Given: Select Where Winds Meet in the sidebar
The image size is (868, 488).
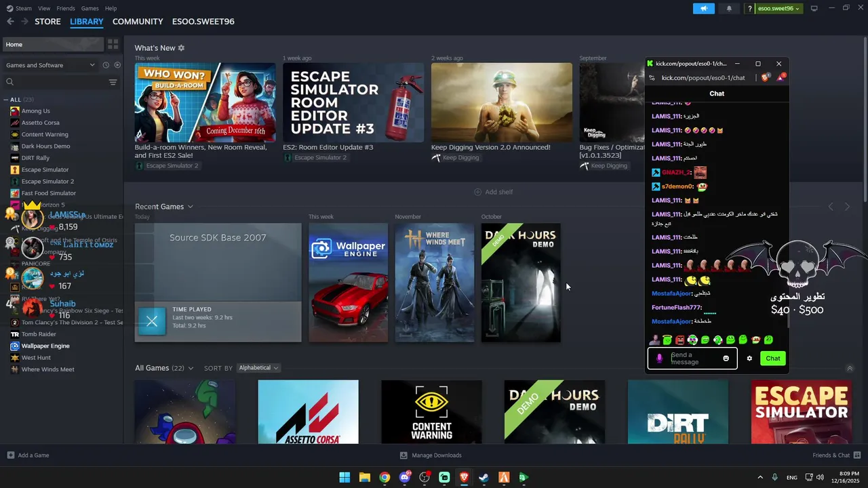Looking at the screenshot, I should tap(47, 369).
